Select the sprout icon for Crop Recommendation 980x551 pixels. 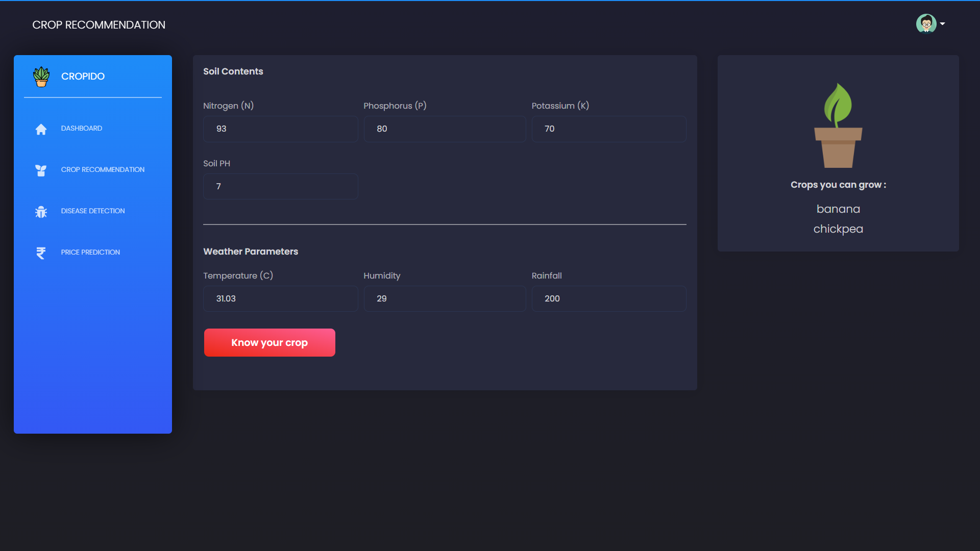point(41,170)
